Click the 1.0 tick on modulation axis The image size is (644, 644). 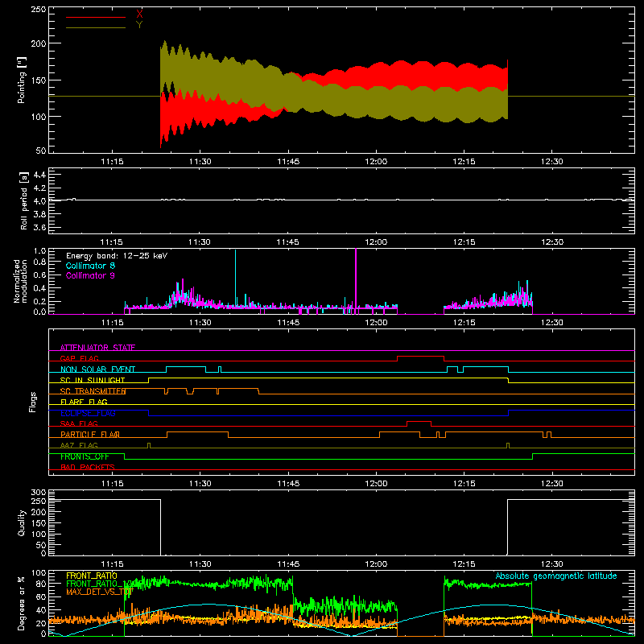click(40, 250)
